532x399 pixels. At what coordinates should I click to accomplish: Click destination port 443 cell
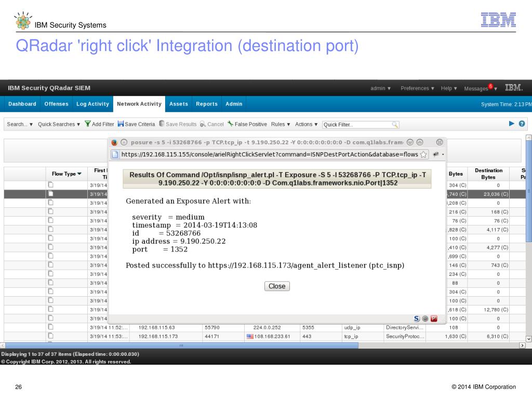tap(307, 336)
